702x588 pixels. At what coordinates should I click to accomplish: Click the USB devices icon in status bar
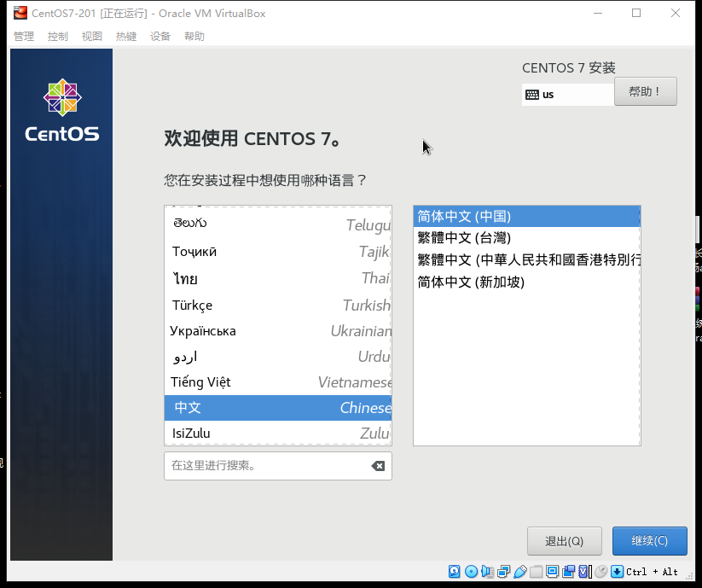tap(520, 572)
